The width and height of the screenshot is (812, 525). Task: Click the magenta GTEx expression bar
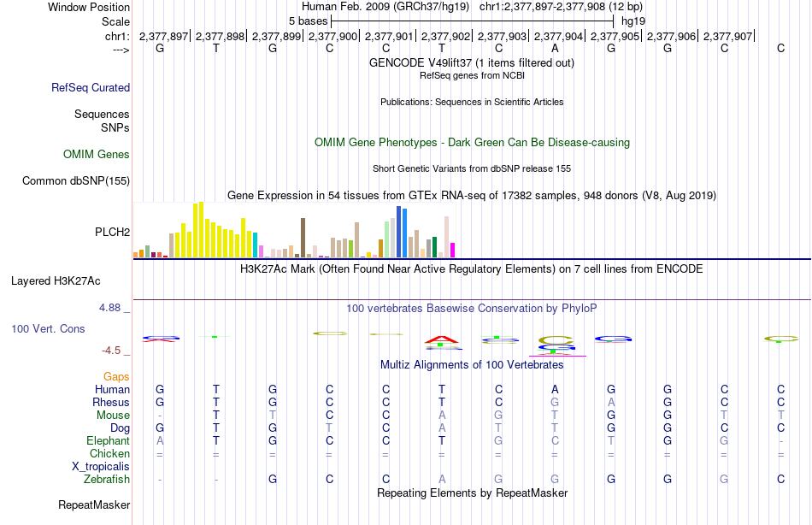pyautogui.click(x=453, y=251)
